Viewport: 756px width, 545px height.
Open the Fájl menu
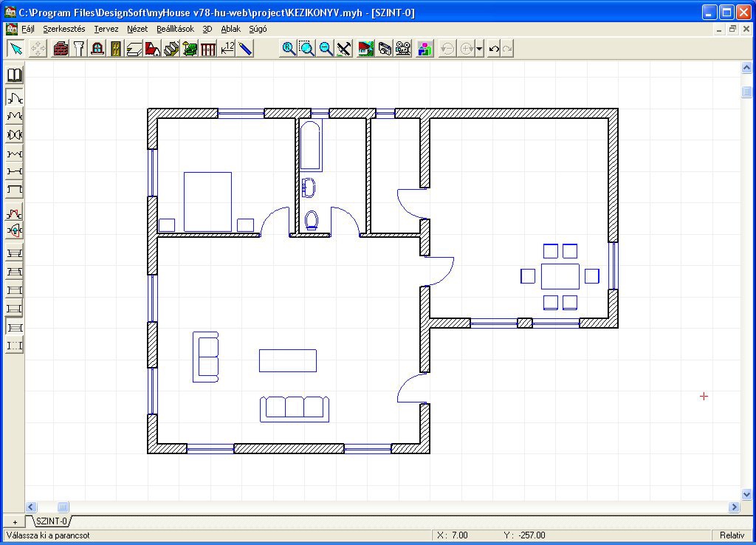28,29
